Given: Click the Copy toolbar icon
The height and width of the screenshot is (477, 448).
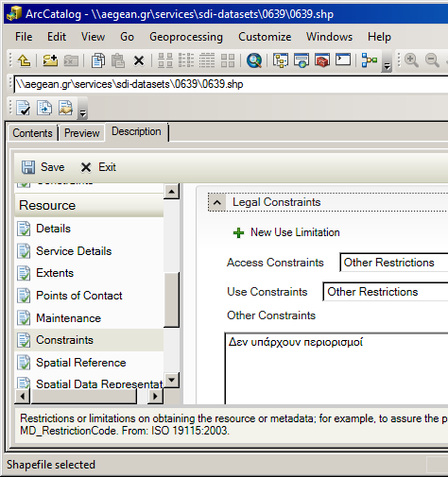Looking at the screenshot, I should tap(98, 60).
